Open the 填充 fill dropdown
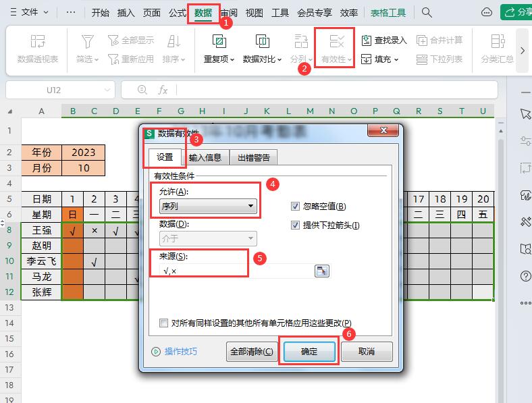532x403 pixels. point(379,59)
